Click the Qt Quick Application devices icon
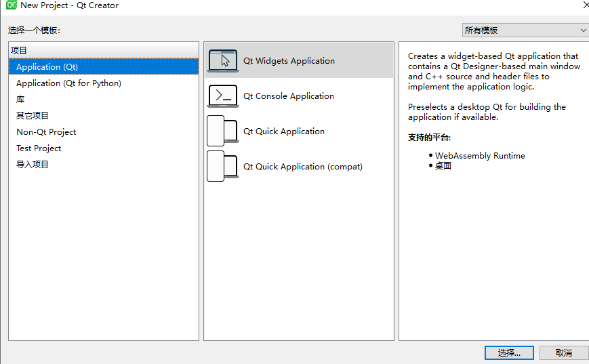Viewport: 589px width, 364px height. pyautogui.click(x=223, y=131)
